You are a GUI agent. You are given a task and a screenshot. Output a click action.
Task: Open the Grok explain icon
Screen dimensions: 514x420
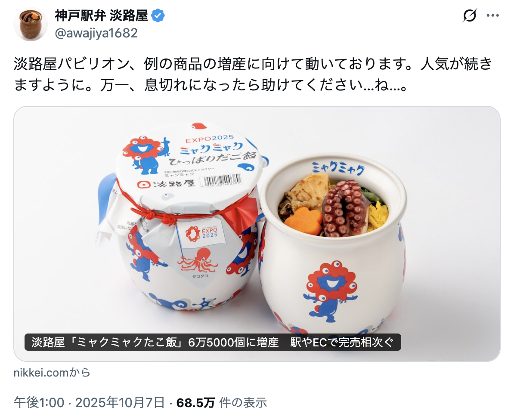[x=470, y=15]
